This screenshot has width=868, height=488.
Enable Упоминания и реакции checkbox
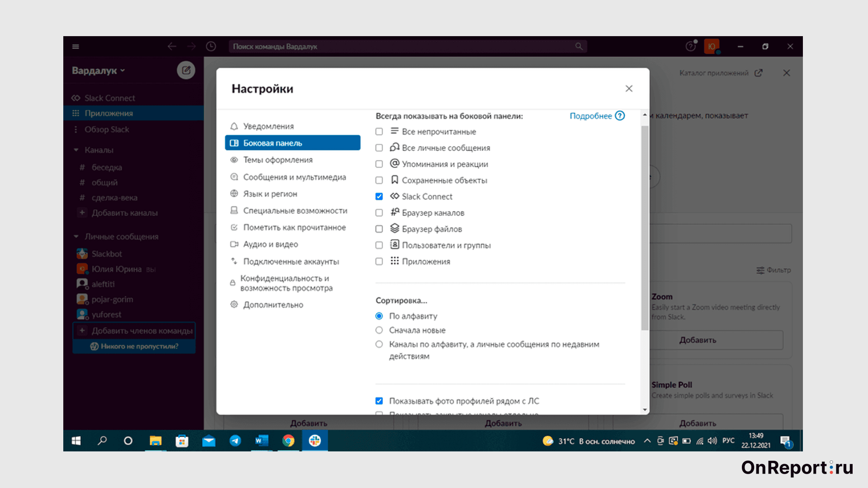379,164
